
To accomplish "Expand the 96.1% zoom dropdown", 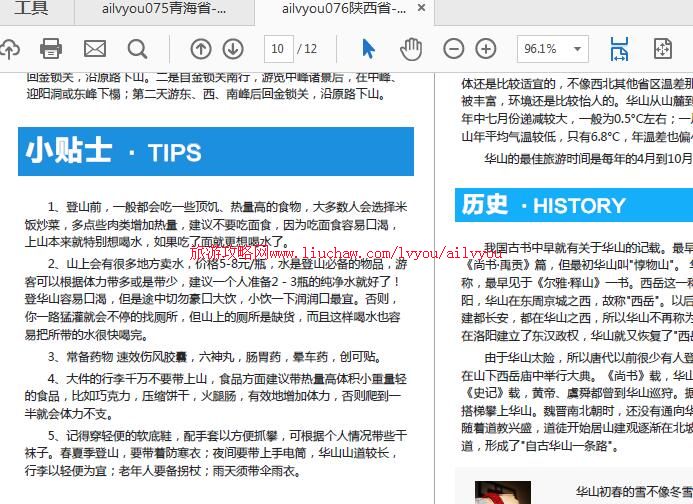I will pyautogui.click(x=578, y=49).
